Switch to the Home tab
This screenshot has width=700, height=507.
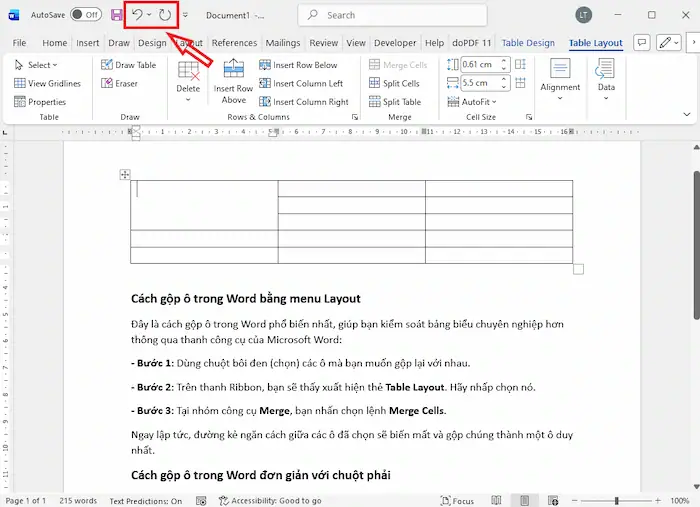click(54, 43)
